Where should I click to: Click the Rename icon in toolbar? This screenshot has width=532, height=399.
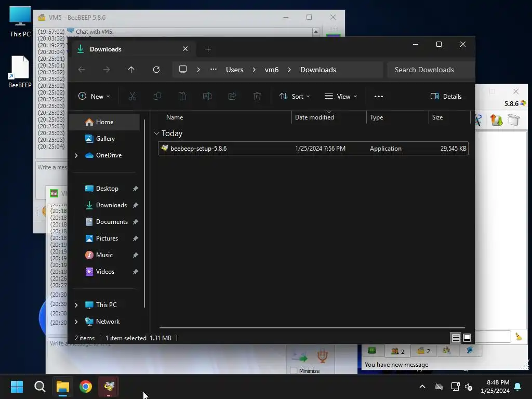[x=207, y=96]
